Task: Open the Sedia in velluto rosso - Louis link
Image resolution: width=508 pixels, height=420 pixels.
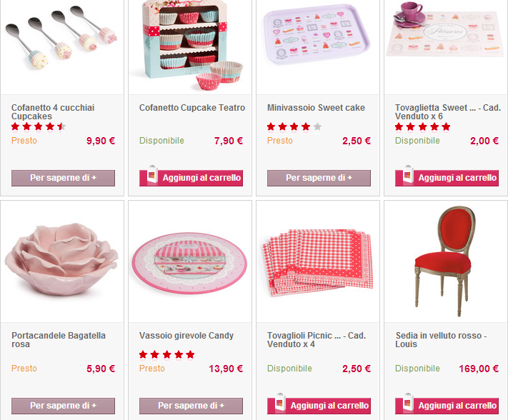Action: pos(441,340)
